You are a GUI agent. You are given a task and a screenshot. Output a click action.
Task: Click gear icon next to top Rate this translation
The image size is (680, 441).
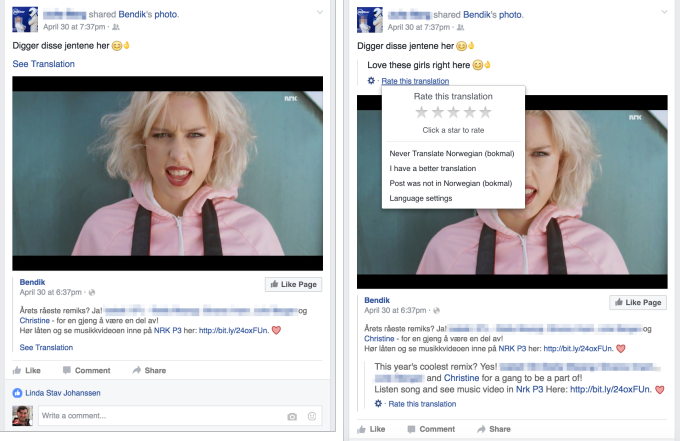coord(371,81)
